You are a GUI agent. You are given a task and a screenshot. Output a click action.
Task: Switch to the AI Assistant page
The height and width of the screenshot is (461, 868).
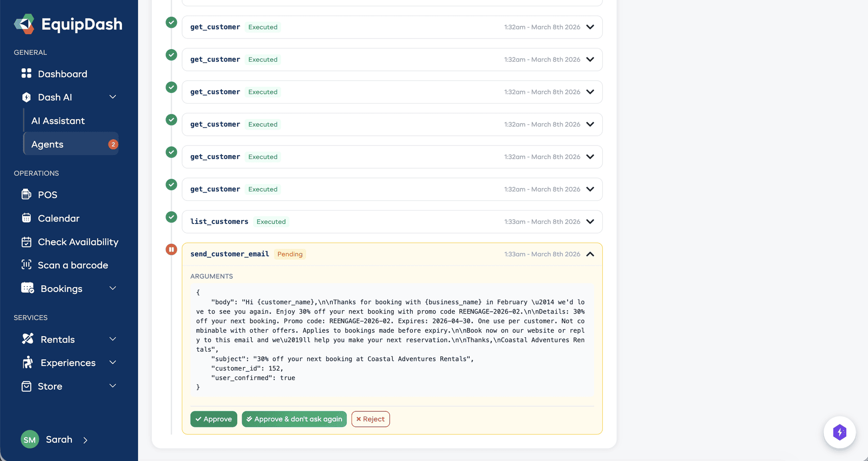pyautogui.click(x=58, y=120)
